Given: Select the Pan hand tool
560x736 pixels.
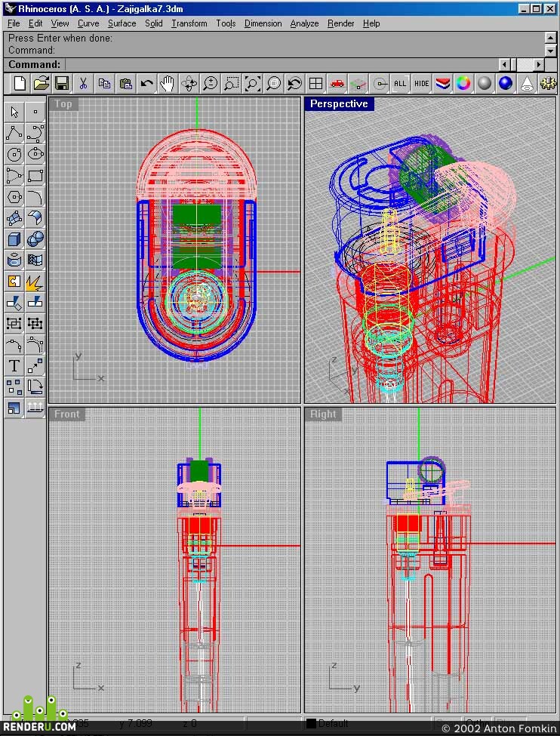Looking at the screenshot, I should (x=167, y=84).
